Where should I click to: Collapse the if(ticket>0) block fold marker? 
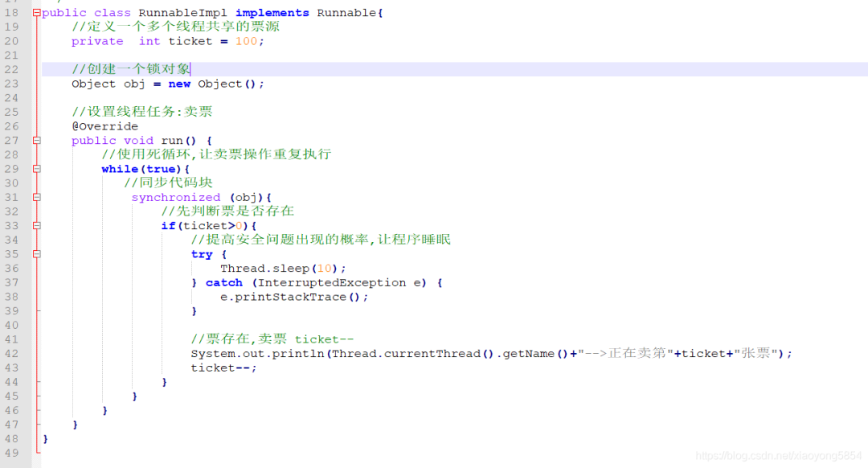tap(36, 226)
